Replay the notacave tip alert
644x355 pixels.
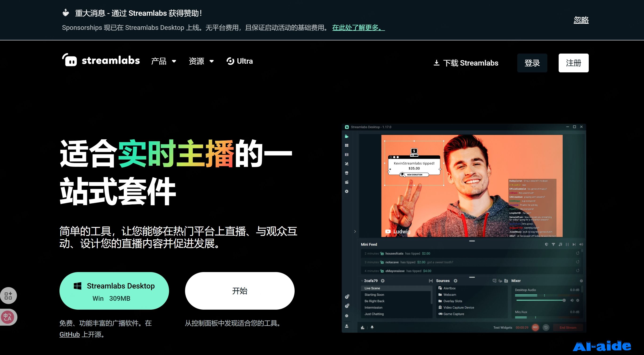(x=578, y=262)
